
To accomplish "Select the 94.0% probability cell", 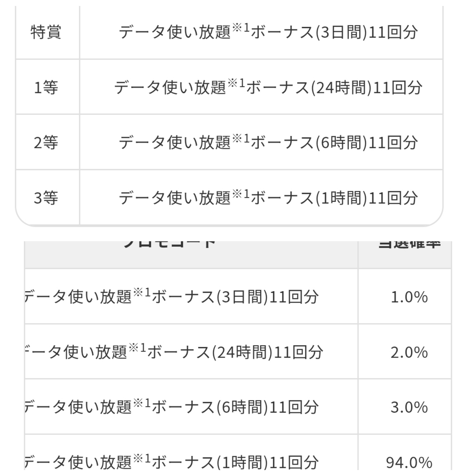I will (x=409, y=462).
